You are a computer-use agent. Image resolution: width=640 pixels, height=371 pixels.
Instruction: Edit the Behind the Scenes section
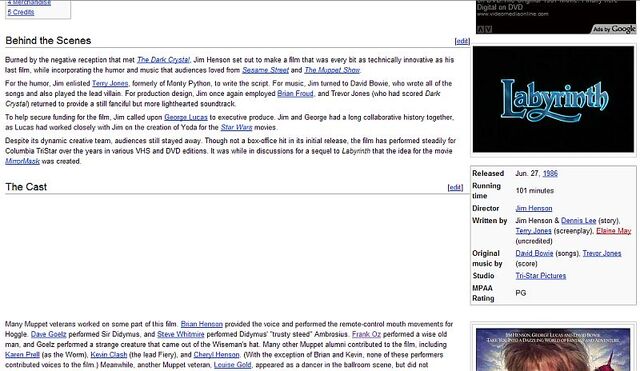pos(462,41)
